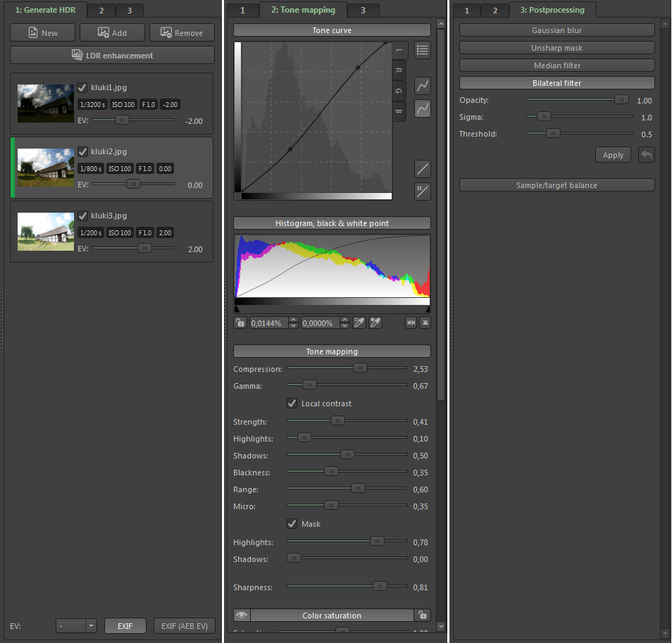Click the Bilateral filter Sigma slider handle
The image size is (672, 643).
click(x=544, y=116)
